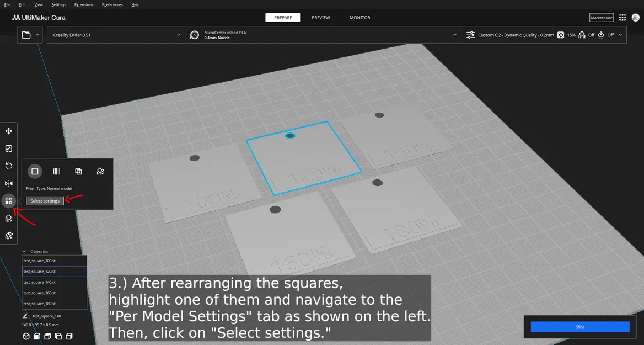Collapse the Object list

click(24, 251)
